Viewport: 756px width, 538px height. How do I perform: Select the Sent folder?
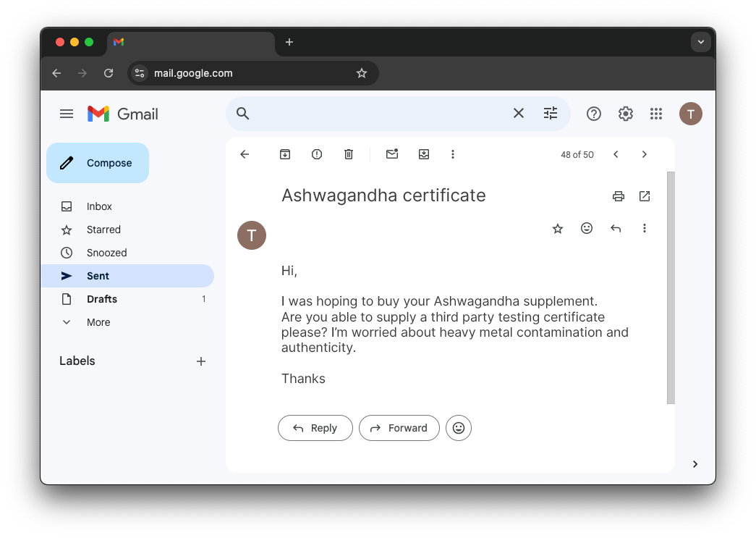[127, 276]
